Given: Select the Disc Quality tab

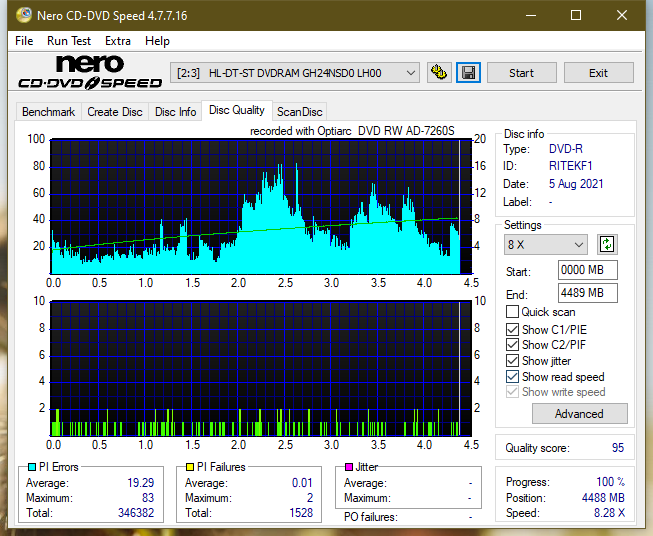Looking at the screenshot, I should 237,110.
